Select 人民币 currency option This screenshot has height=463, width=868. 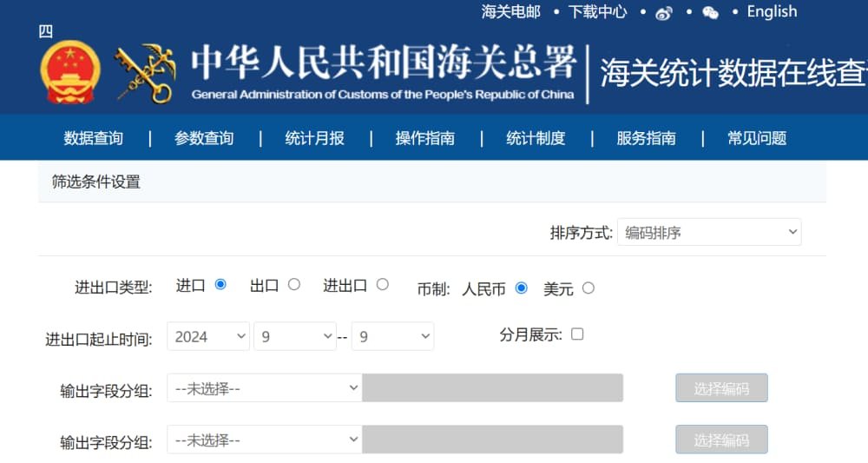[x=522, y=288]
